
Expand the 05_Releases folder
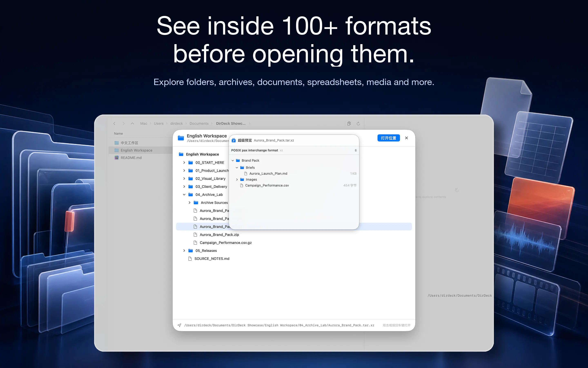[184, 251]
